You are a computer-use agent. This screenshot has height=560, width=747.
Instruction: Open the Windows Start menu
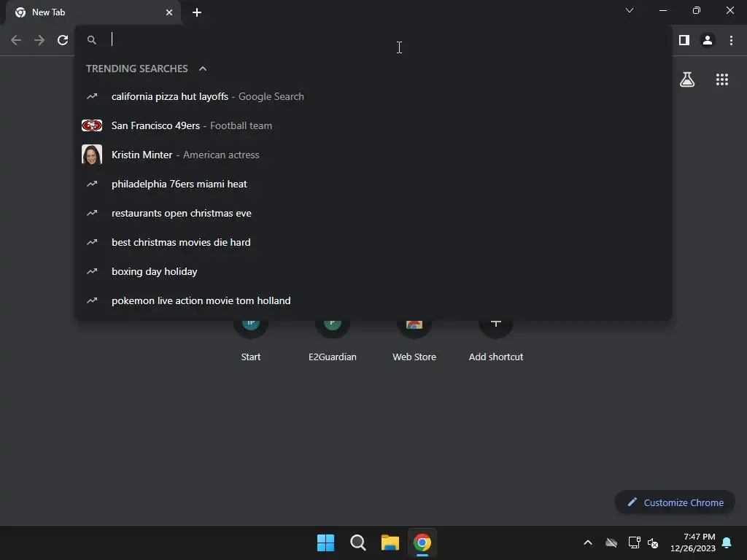(326, 542)
